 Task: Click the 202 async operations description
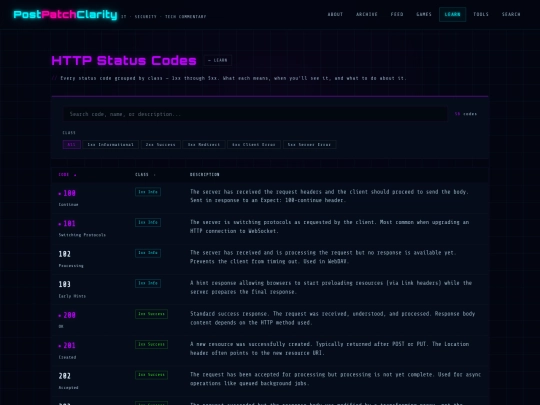pos(335,379)
